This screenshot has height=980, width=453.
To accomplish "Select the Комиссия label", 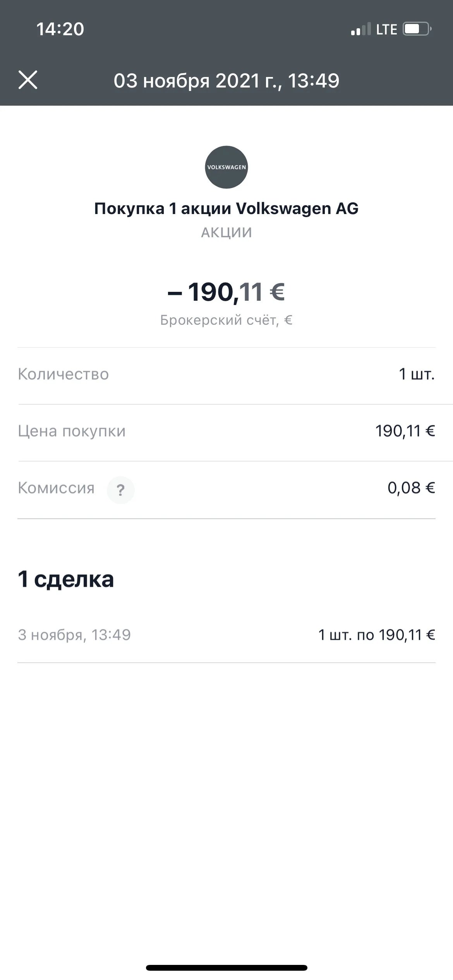I will 56,488.
